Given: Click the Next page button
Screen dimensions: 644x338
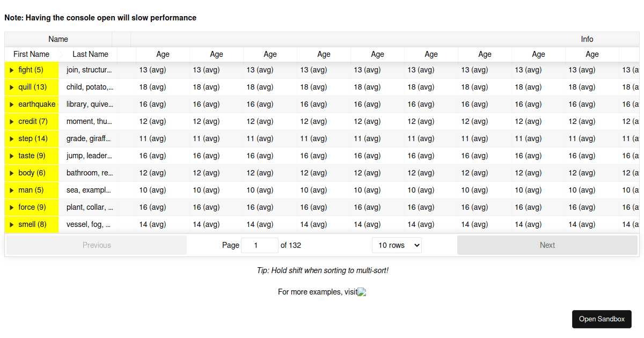Looking at the screenshot, I should point(547,245).
